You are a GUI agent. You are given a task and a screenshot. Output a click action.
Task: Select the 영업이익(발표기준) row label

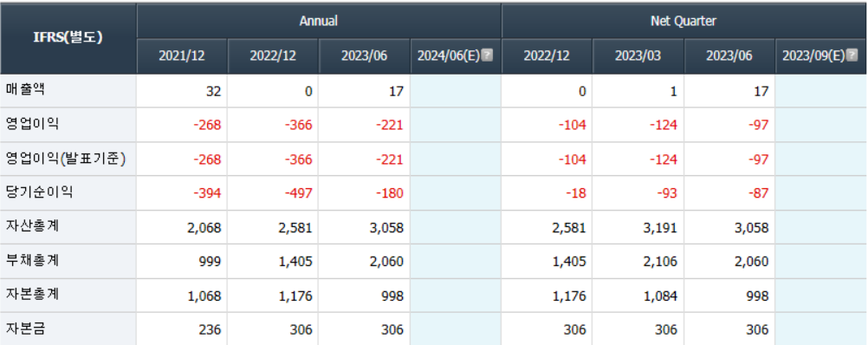tap(65, 159)
